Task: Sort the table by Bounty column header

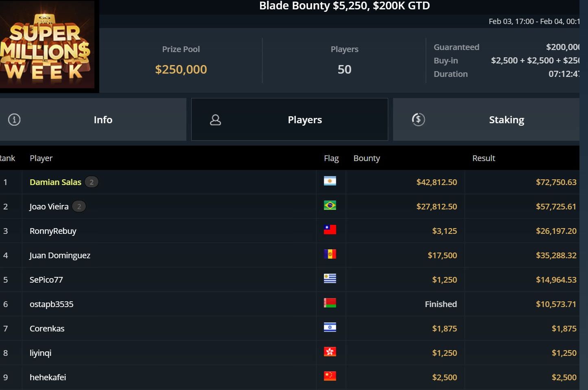Action: click(367, 158)
